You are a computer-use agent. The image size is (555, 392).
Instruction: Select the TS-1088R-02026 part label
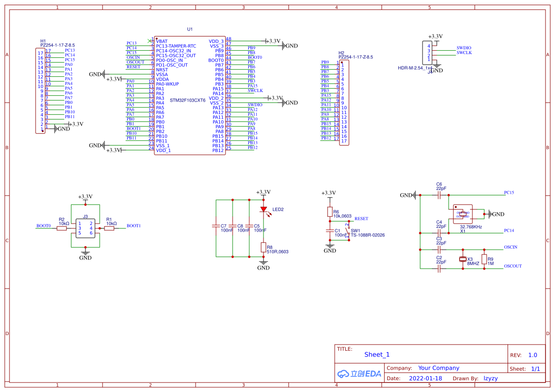[368, 235]
